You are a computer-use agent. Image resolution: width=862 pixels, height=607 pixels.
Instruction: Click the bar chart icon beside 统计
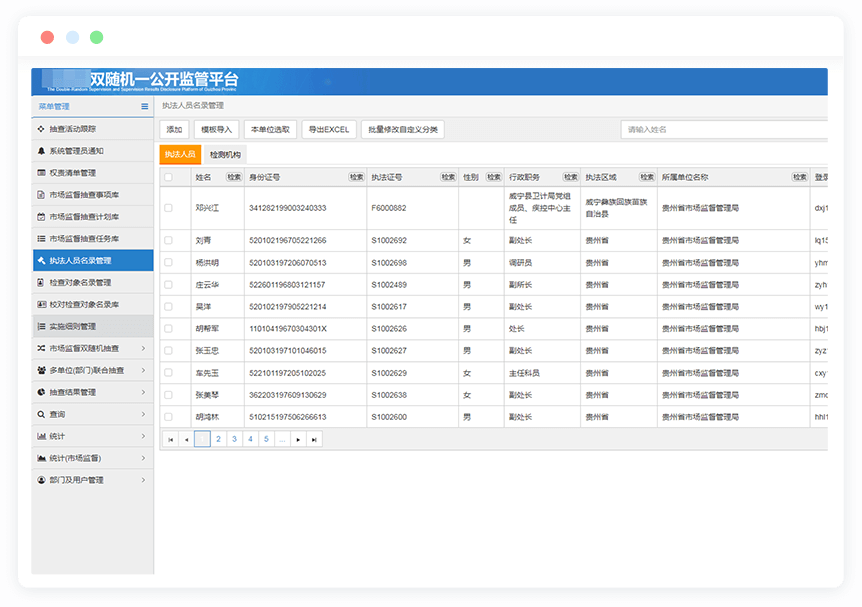point(41,436)
